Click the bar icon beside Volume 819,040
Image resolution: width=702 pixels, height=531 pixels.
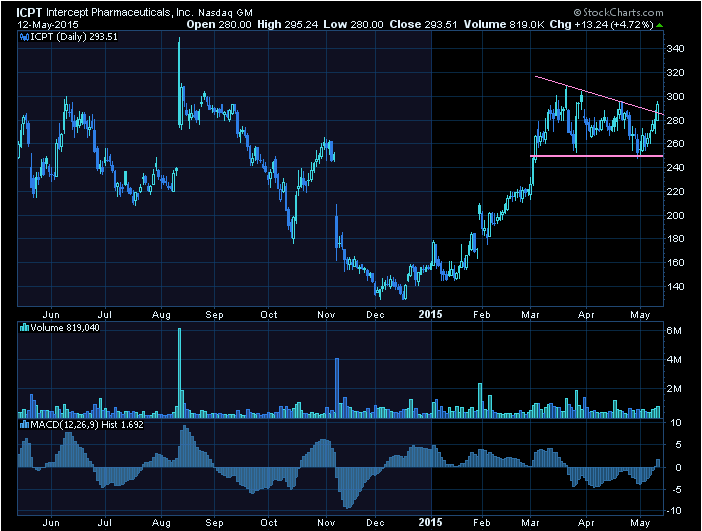[24, 328]
